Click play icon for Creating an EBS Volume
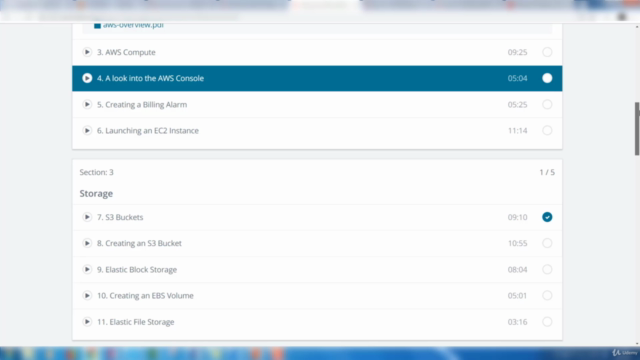This screenshot has width=640, height=360. tap(87, 295)
